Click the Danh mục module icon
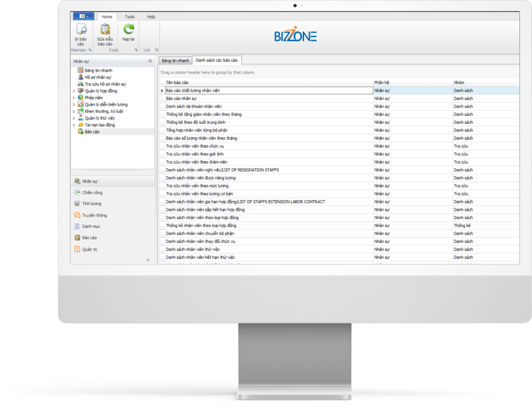Image resolution: width=532 pixels, height=411 pixels. tap(77, 226)
